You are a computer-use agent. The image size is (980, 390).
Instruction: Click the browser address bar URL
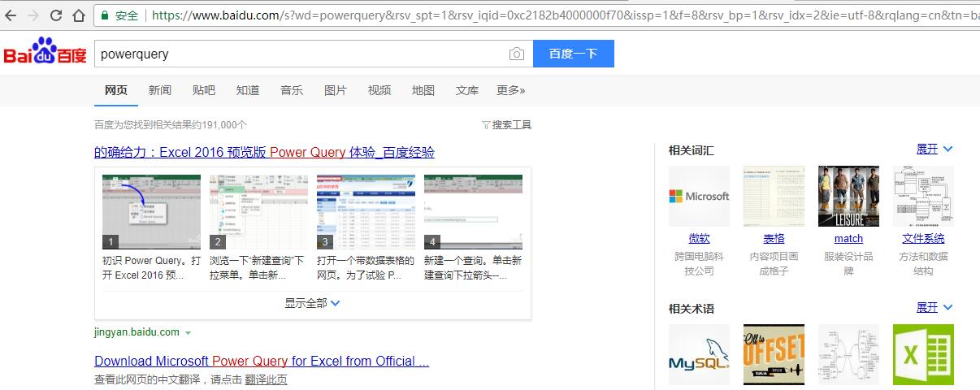point(565,15)
